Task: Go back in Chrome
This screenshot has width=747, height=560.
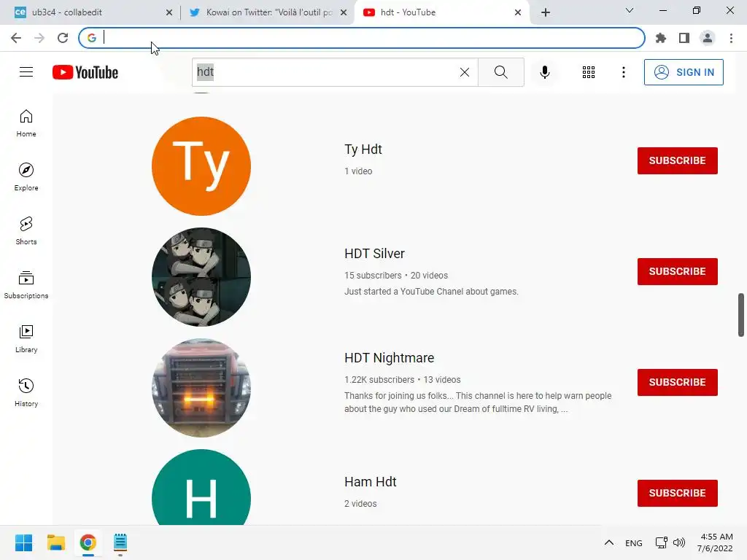Action: point(16,38)
